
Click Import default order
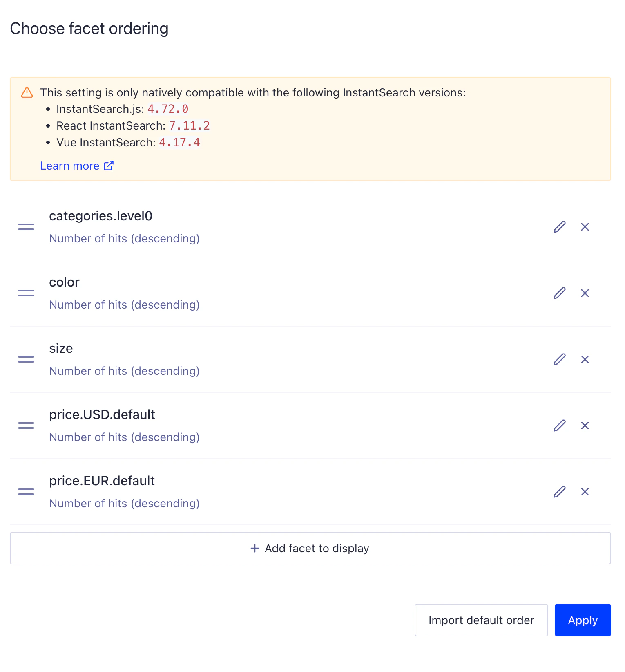(x=481, y=620)
